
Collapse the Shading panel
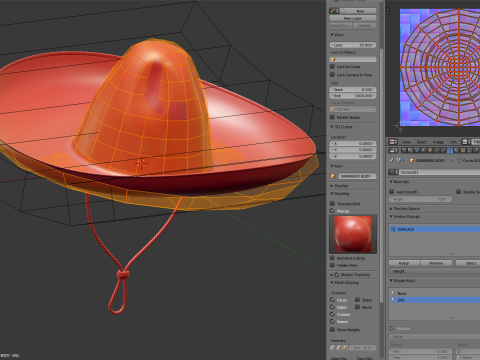332,193
